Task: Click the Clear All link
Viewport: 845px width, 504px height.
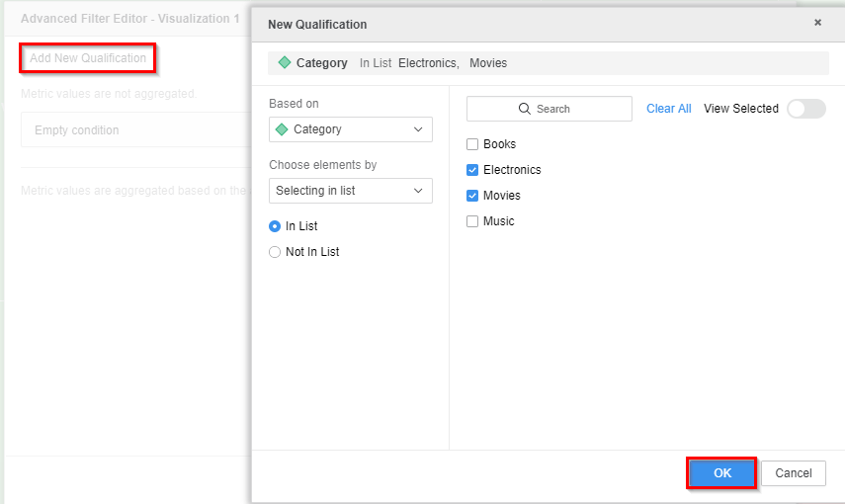Action: tap(668, 109)
